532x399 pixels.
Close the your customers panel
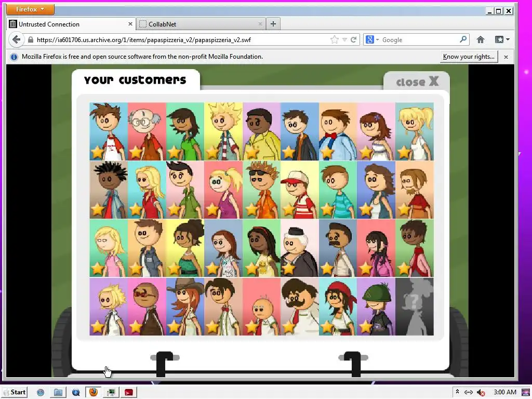pyautogui.click(x=417, y=82)
